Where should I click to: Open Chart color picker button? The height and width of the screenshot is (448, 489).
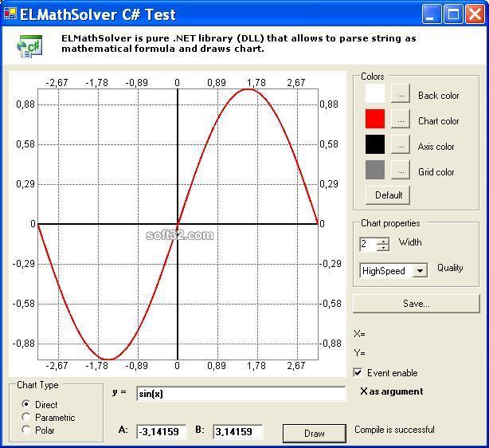pyautogui.click(x=401, y=119)
